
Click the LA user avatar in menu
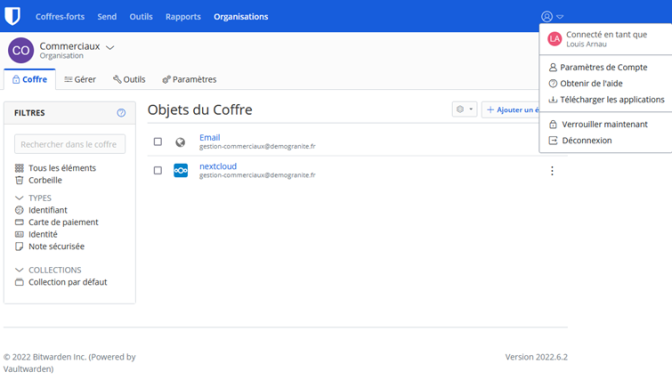pyautogui.click(x=555, y=39)
